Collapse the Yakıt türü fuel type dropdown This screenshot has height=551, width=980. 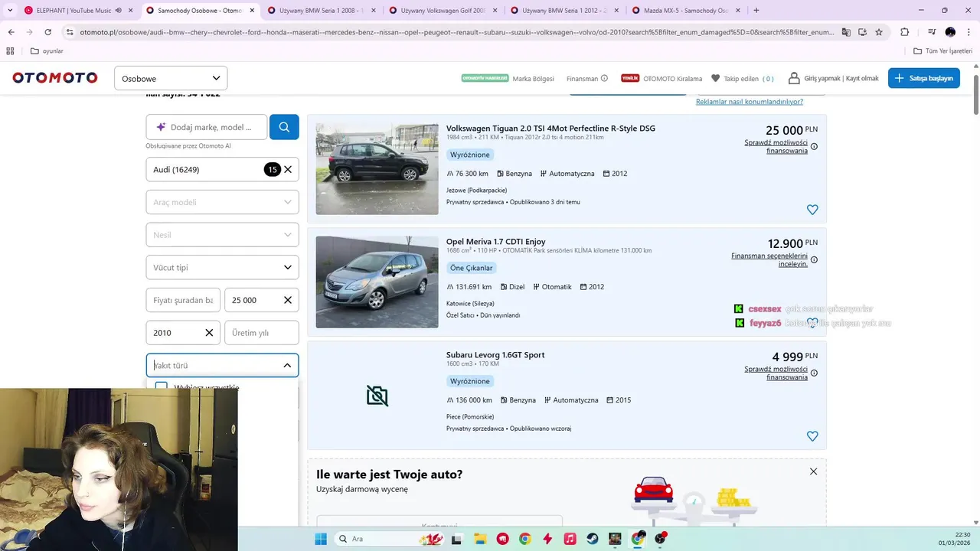click(x=287, y=366)
